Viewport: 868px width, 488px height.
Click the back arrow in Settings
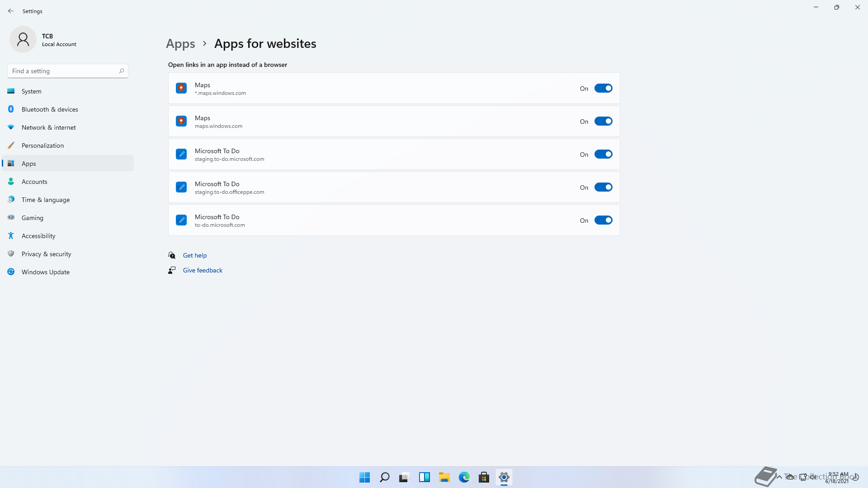tap(11, 11)
